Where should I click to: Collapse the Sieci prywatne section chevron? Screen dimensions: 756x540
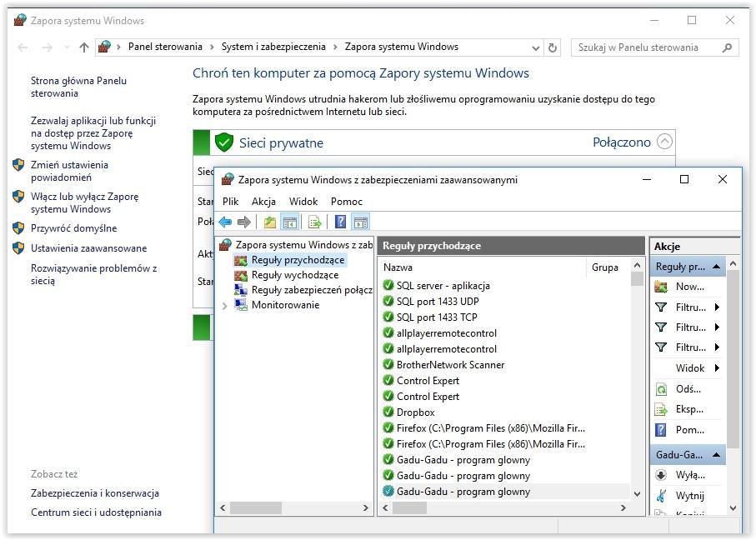pyautogui.click(x=665, y=142)
